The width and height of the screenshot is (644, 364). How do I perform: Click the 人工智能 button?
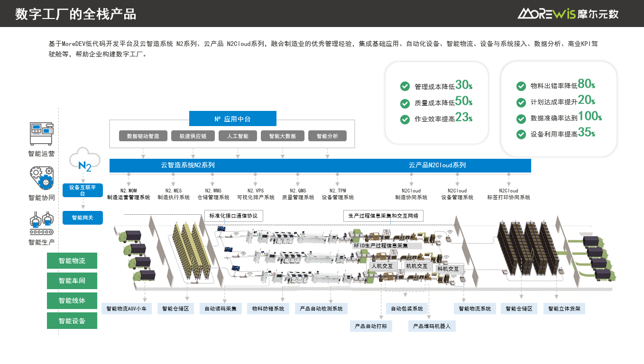(x=238, y=136)
